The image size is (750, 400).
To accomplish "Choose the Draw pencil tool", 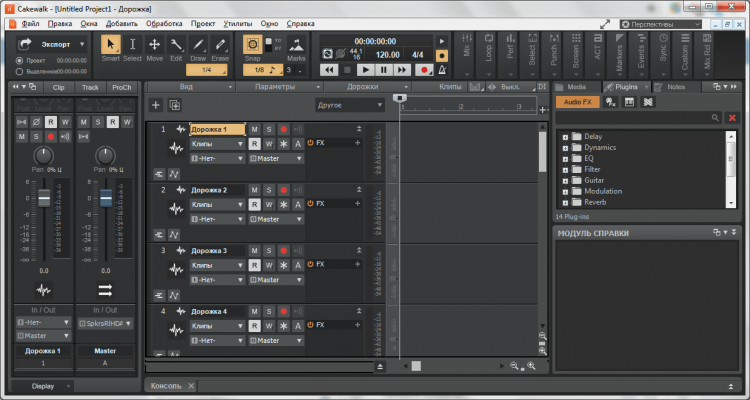I will coord(198,44).
